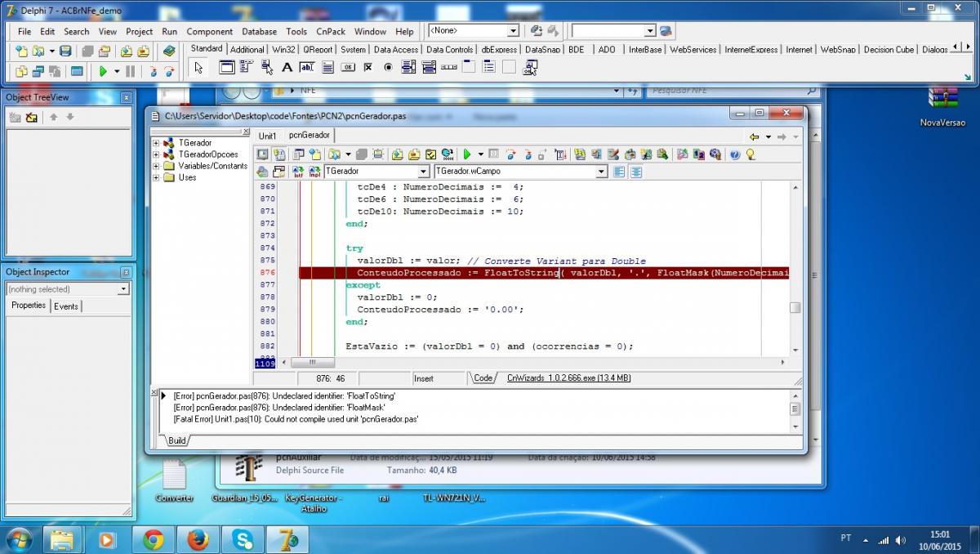This screenshot has width=980, height=554.
Task: Choose the Button (OK) component
Action: [x=348, y=68]
